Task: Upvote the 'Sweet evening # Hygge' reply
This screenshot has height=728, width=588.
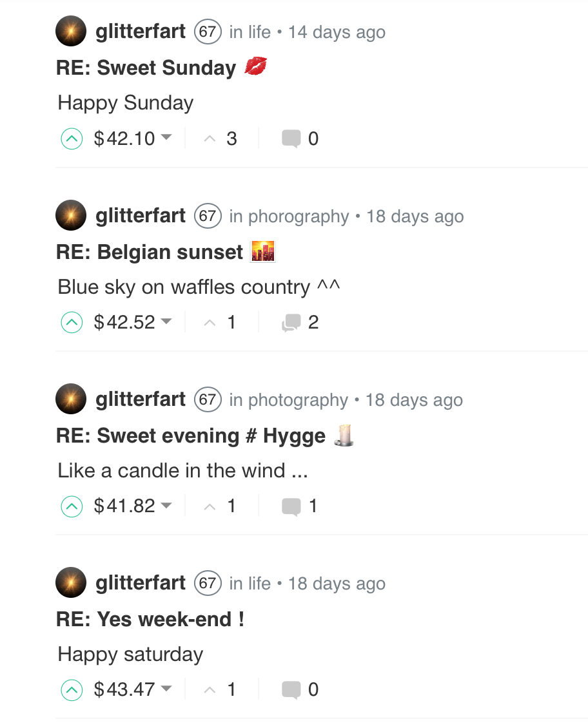Action: click(x=72, y=506)
